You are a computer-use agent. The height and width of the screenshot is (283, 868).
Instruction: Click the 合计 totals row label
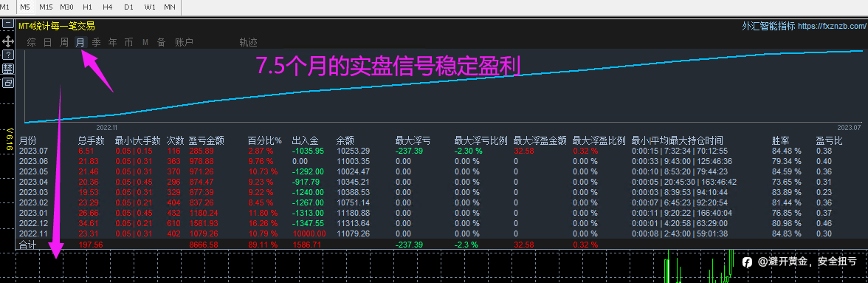click(28, 245)
